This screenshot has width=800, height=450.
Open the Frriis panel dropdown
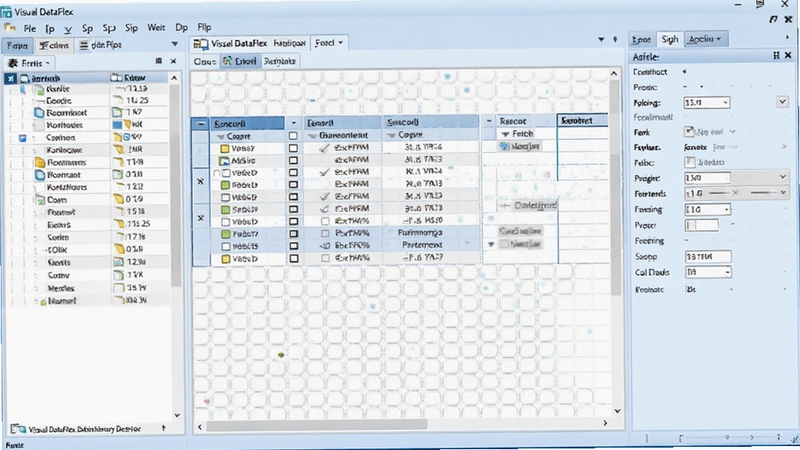click(48, 64)
